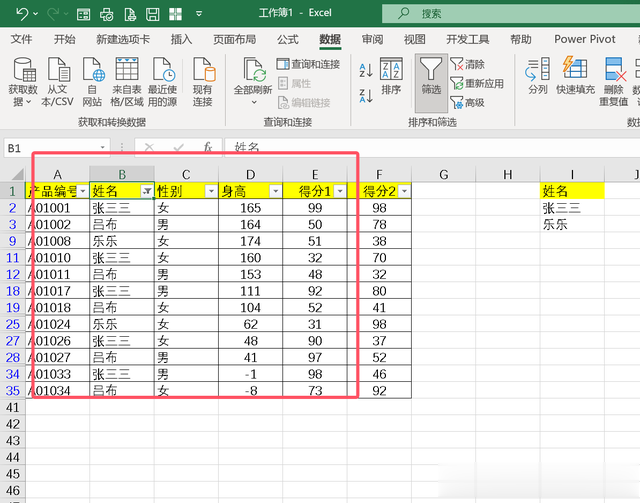Viewport: 640px width, 503px height.
Task: Click 从文本/CSV import button
Action: click(57, 82)
